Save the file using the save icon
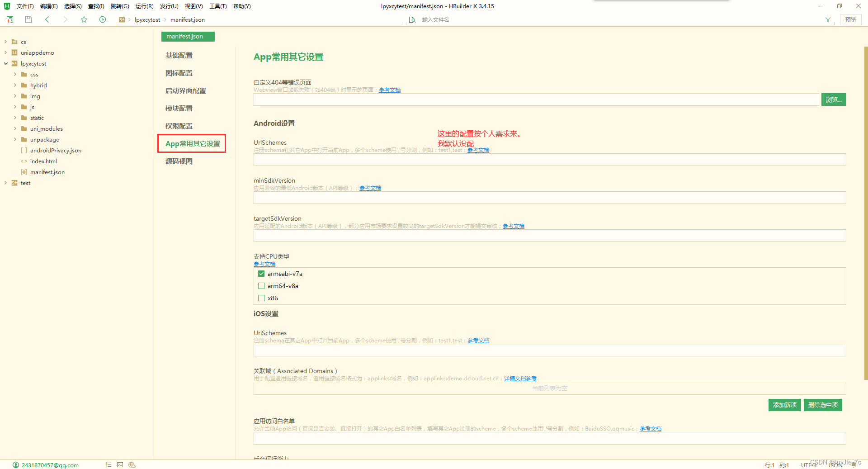 click(x=28, y=19)
